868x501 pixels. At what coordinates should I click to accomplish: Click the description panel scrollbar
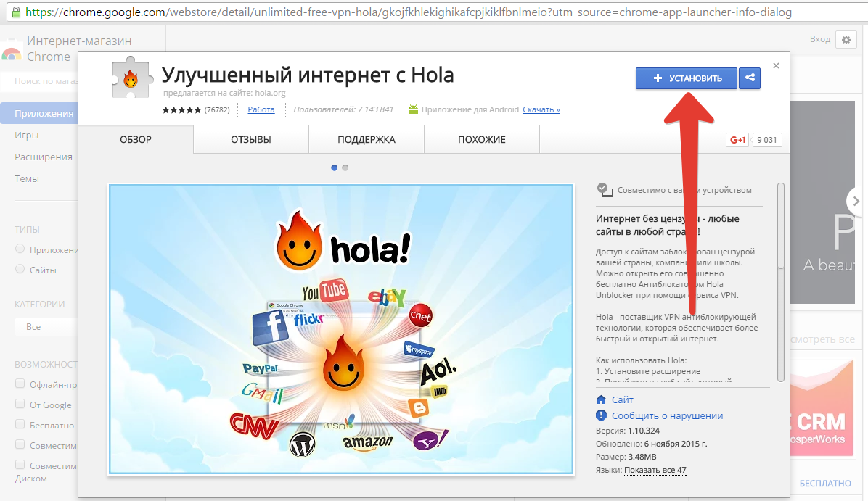(x=780, y=282)
